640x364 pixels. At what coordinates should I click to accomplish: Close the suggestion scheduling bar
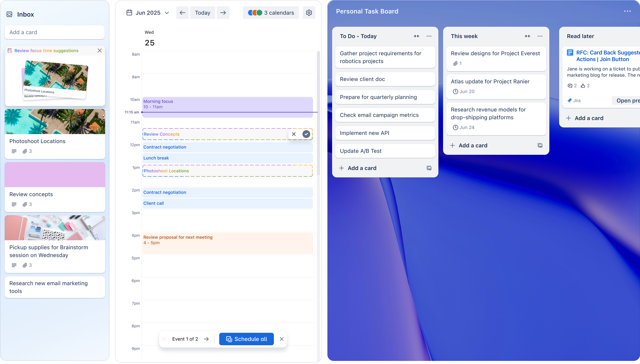click(282, 339)
